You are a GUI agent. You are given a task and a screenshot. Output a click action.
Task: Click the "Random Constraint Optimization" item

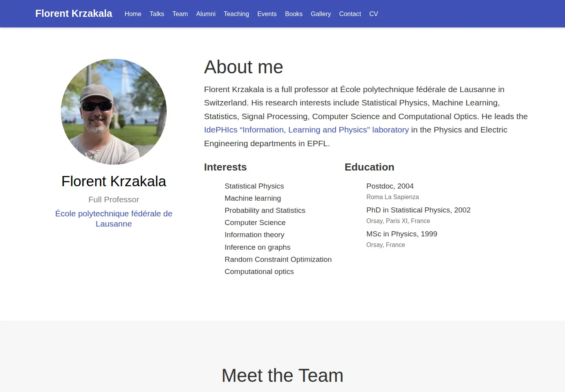[278, 260]
